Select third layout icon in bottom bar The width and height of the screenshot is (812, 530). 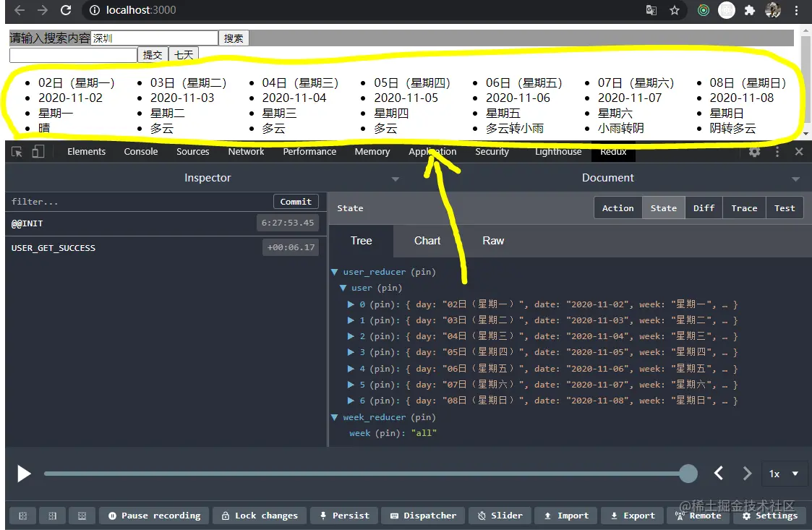coord(82,516)
